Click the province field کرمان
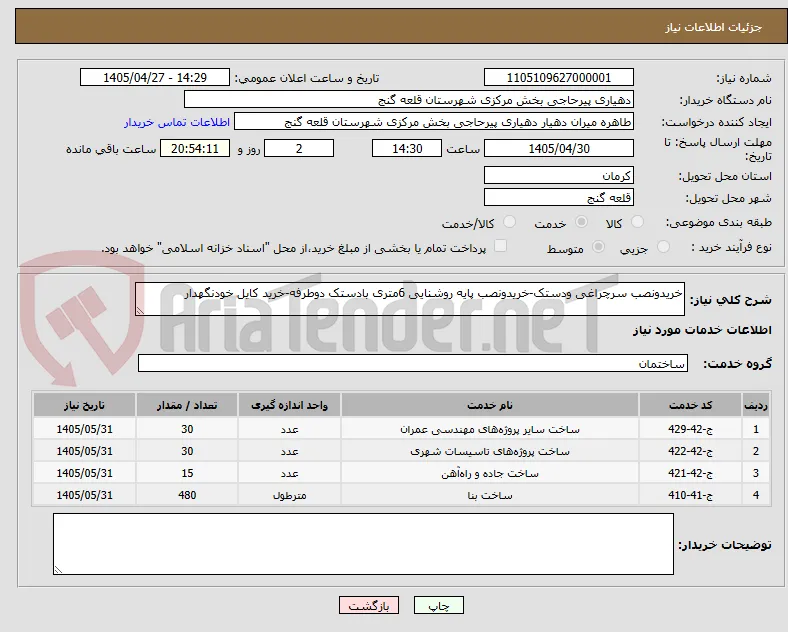The height and width of the screenshot is (632, 788). (x=559, y=175)
